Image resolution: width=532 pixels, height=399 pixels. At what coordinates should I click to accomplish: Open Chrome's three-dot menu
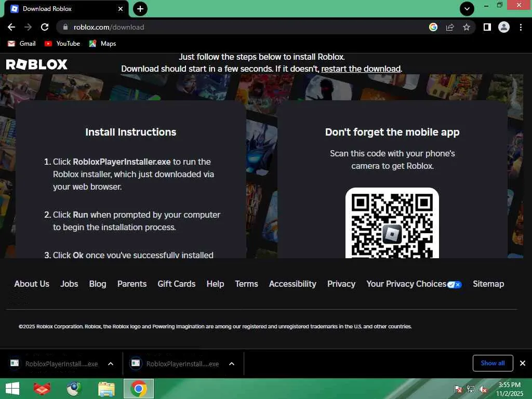[521, 27]
